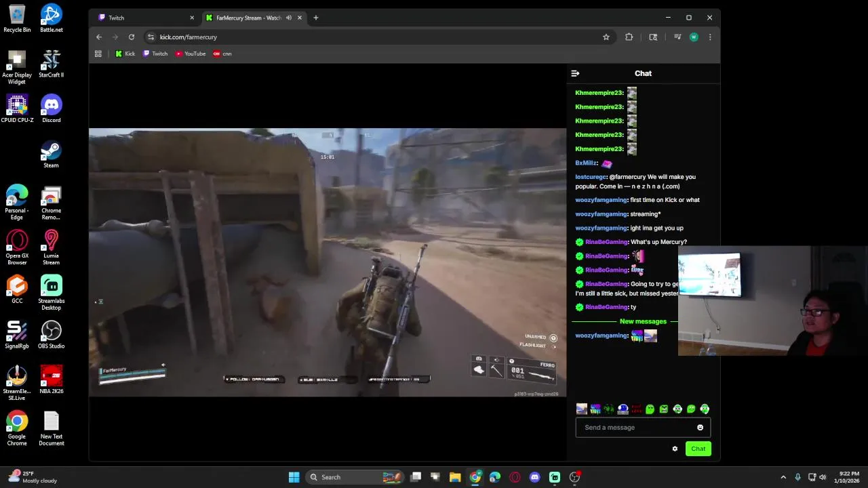Open CPUID CPU-Z desktop shortcut
The image size is (868, 488).
coord(17,108)
